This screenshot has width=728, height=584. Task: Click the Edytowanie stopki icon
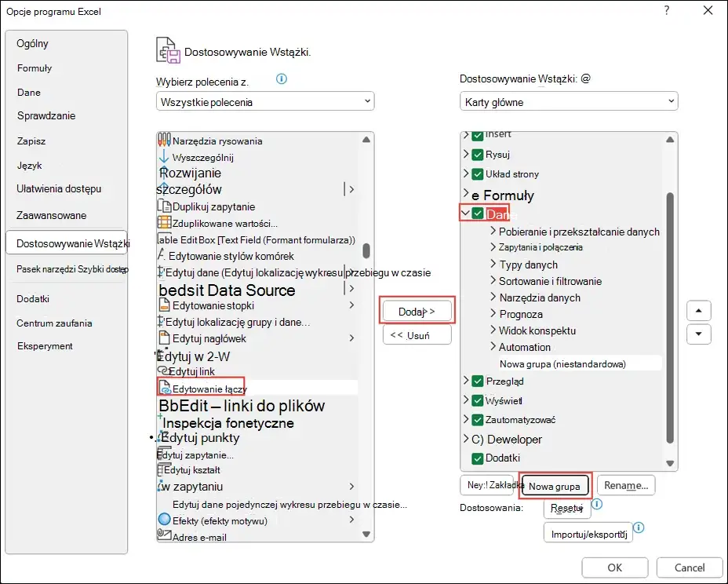[x=165, y=305]
